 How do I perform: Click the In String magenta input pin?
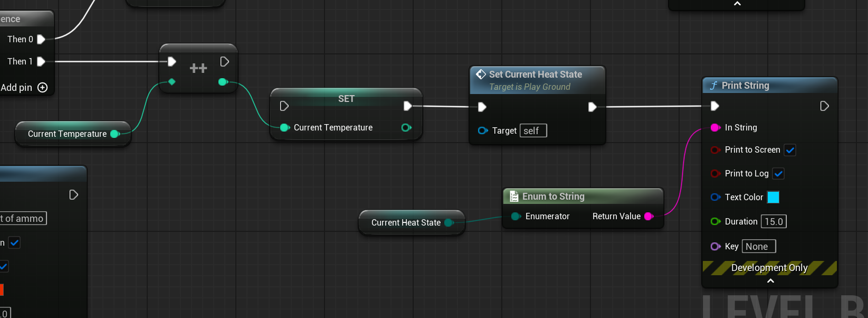pyautogui.click(x=716, y=127)
